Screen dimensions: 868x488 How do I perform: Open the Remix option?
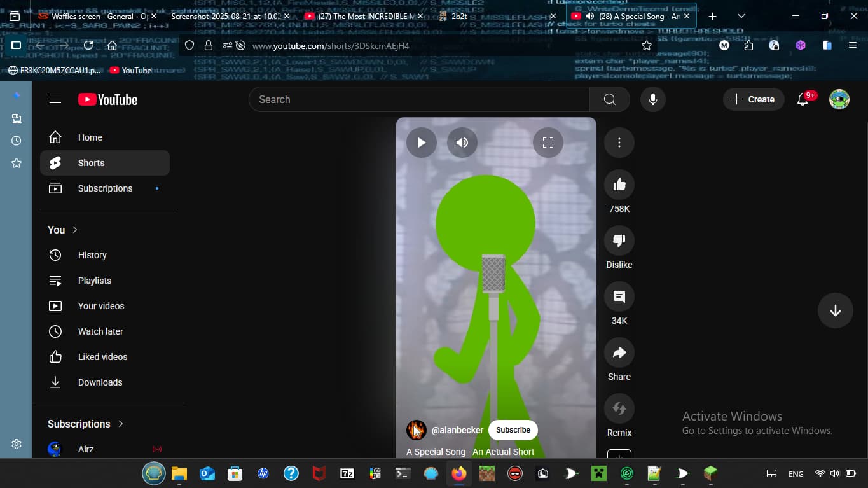coord(619,408)
